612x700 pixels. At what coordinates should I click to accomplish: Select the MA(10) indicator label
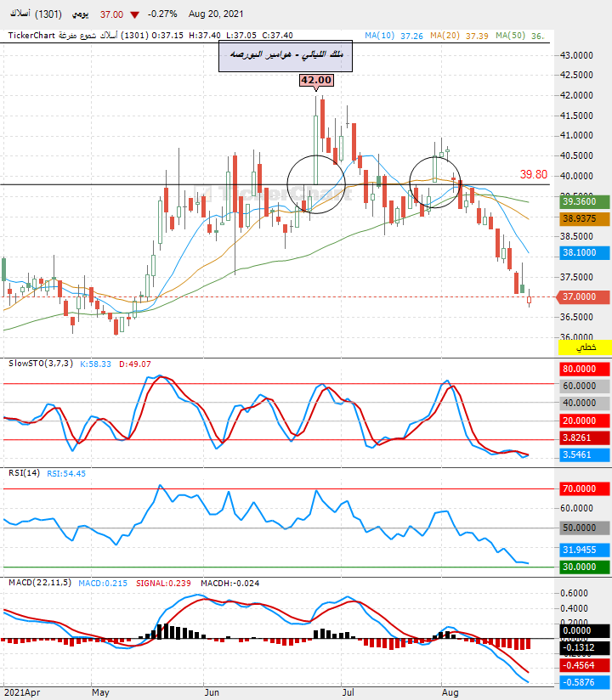coord(380,36)
